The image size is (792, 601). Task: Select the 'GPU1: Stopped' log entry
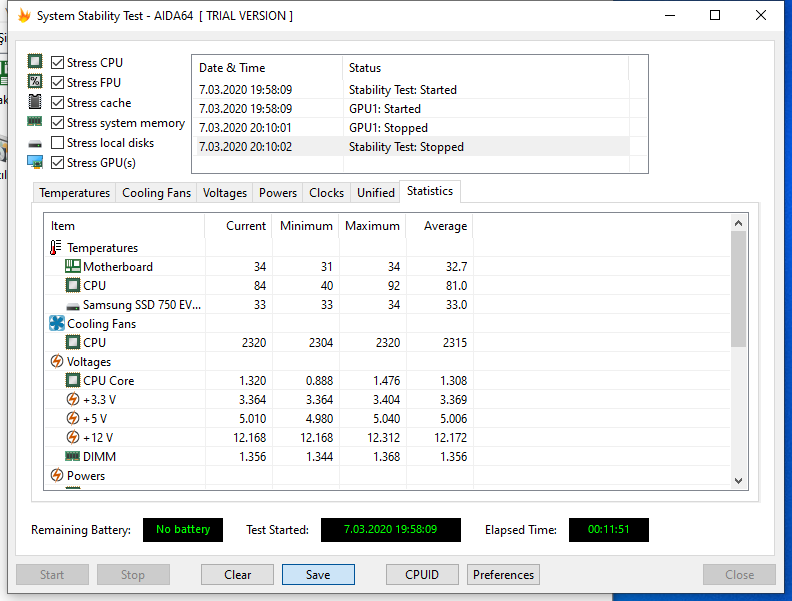[x=412, y=128]
